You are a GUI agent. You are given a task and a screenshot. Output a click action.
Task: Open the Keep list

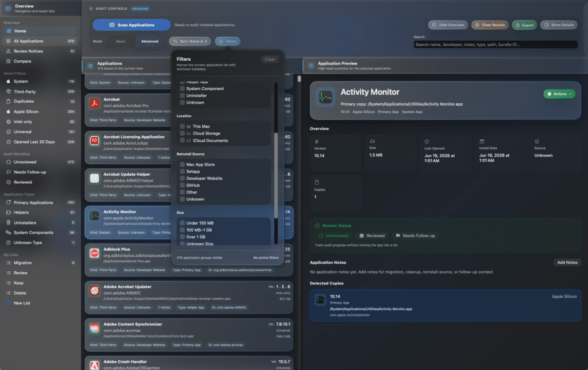[40, 283]
